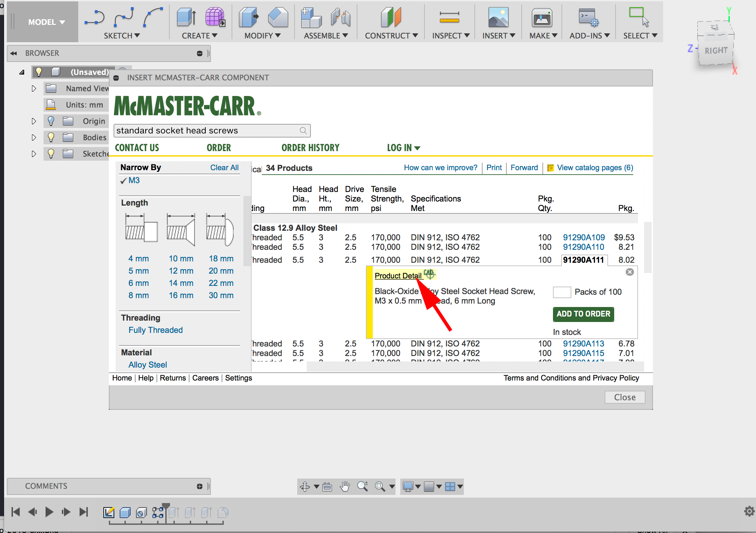
Task: Click the timeline Play button
Action: coord(49,512)
